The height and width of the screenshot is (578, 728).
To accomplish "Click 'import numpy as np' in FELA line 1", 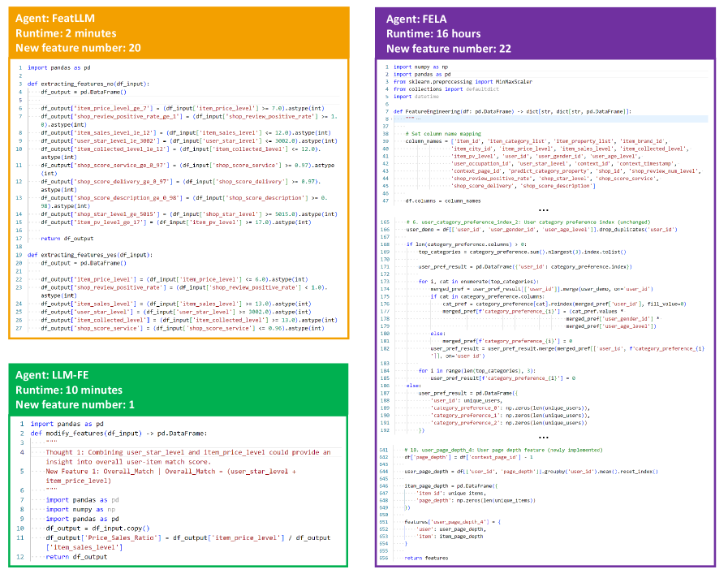I will (x=420, y=67).
